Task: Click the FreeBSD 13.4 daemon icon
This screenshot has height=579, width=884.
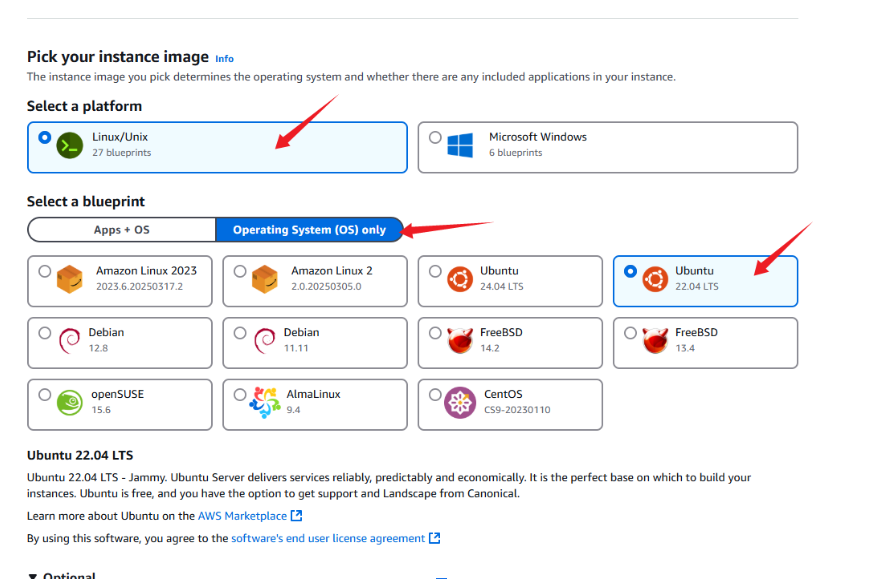Action: (655, 341)
